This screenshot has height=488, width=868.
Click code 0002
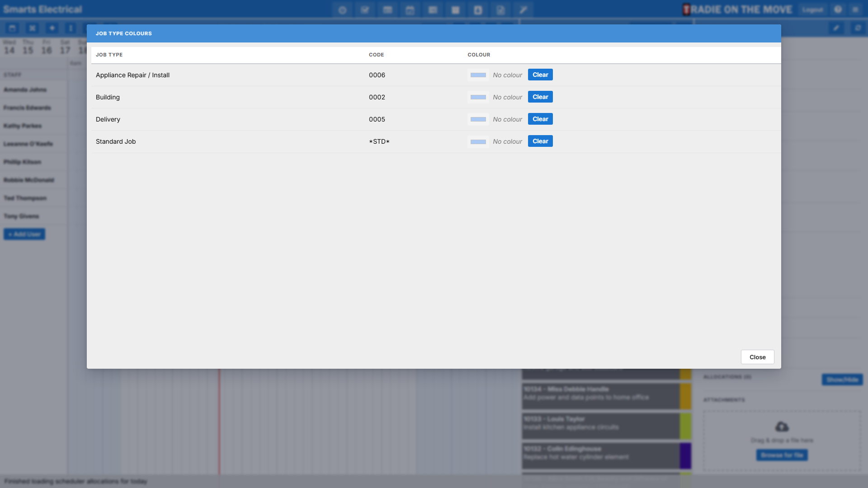coord(377,97)
